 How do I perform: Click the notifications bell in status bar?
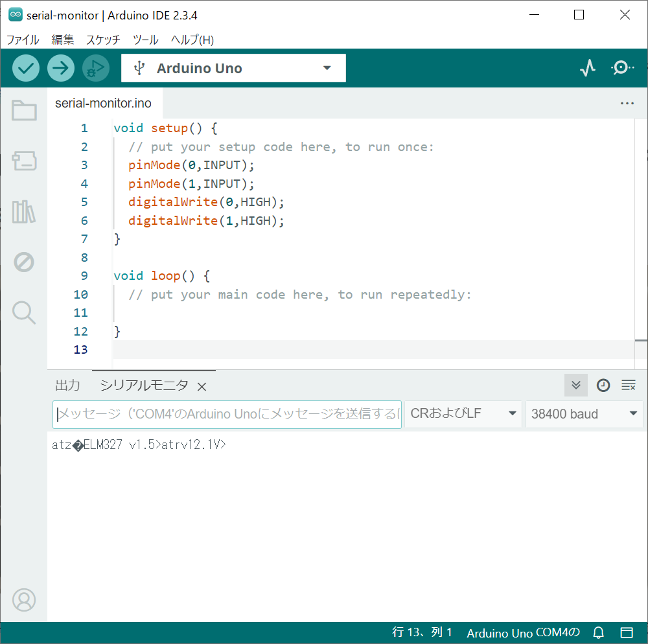[x=598, y=632]
